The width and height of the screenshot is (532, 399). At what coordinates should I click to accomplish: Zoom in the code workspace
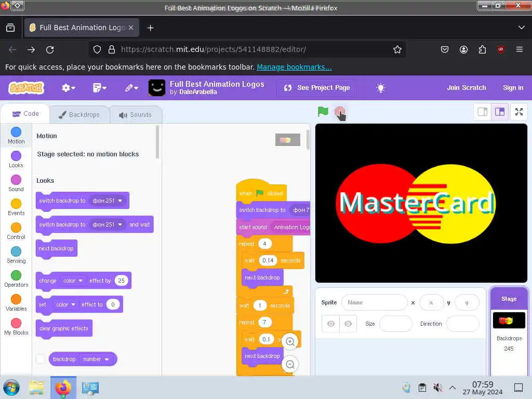pyautogui.click(x=290, y=341)
